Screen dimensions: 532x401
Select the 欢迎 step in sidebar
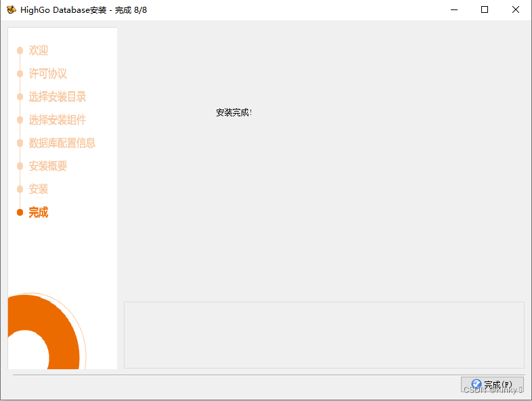click(x=39, y=51)
